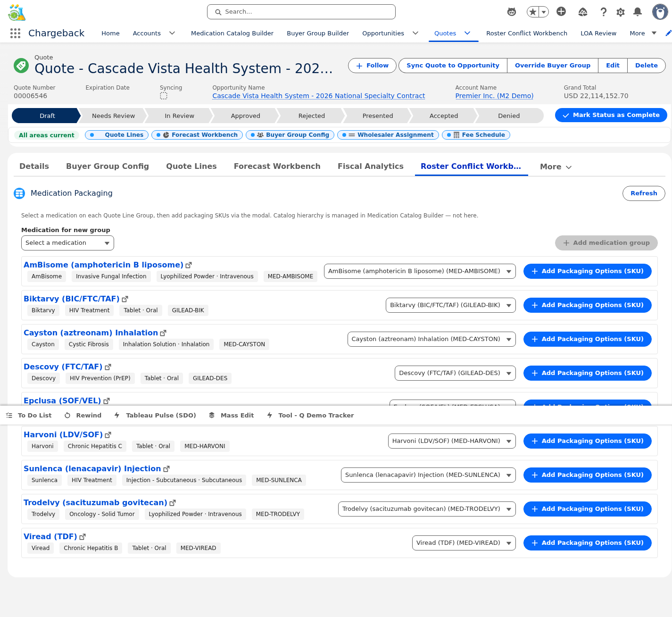Open Tableau Pulse (SDO) utility item

pyautogui.click(x=155, y=416)
